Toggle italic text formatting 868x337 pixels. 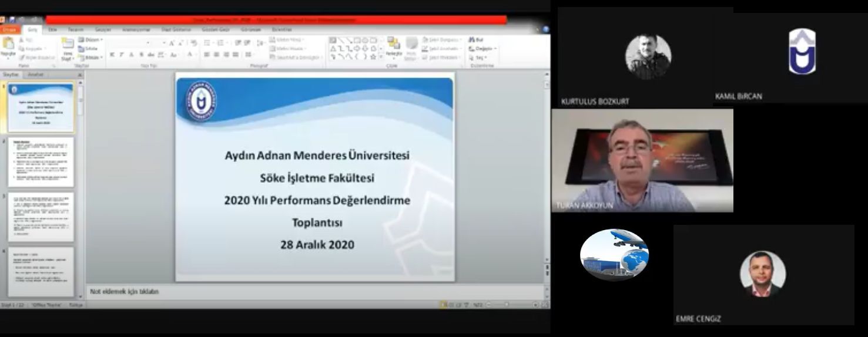(x=122, y=55)
